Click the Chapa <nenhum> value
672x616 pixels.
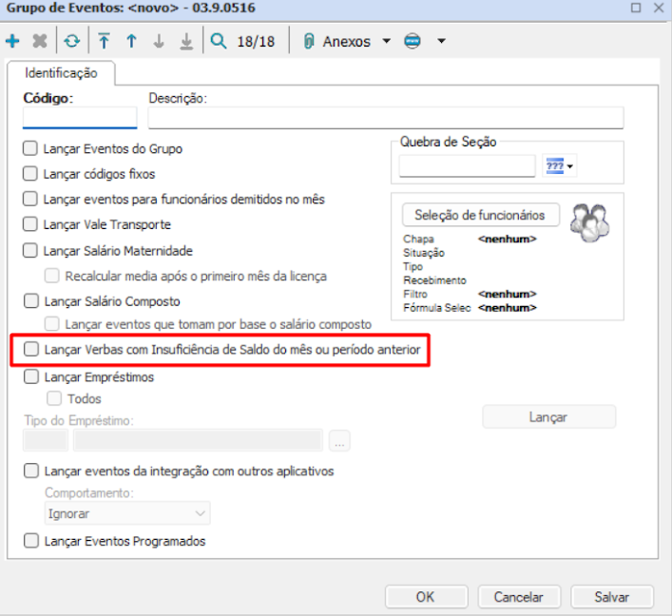[x=507, y=239]
